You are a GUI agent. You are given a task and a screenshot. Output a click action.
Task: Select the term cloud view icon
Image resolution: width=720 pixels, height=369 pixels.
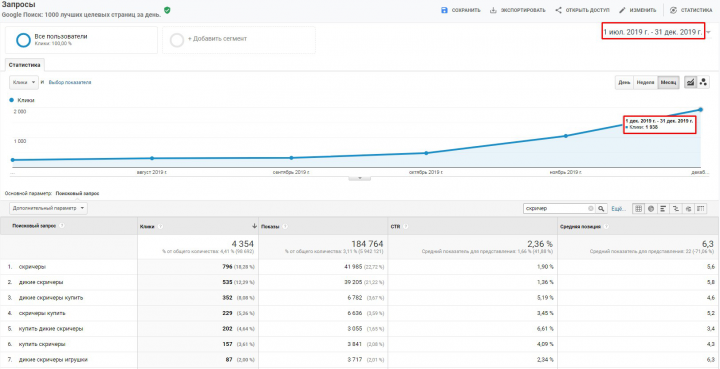[688, 208]
